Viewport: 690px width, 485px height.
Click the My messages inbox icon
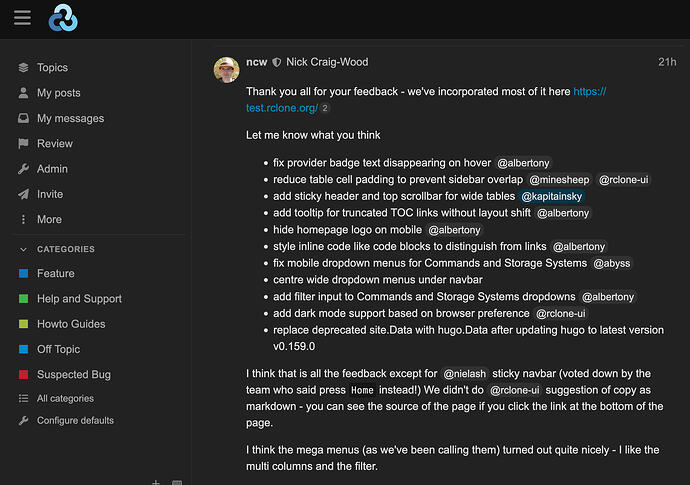tap(23, 118)
